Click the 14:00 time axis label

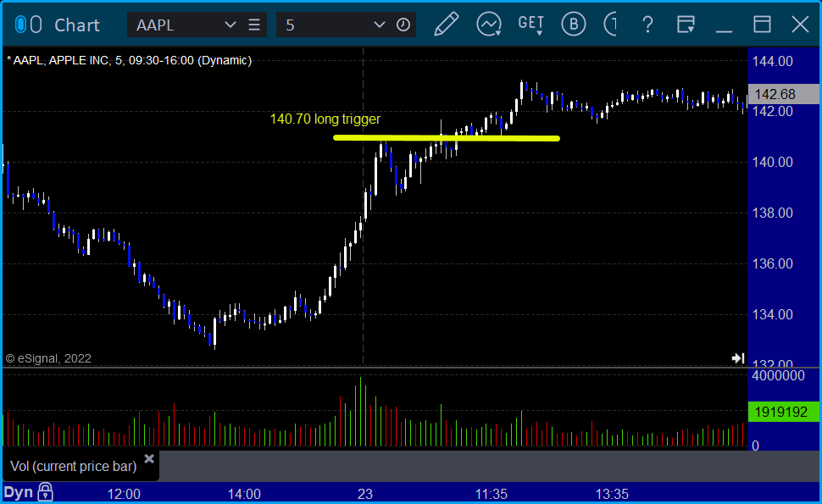click(244, 494)
